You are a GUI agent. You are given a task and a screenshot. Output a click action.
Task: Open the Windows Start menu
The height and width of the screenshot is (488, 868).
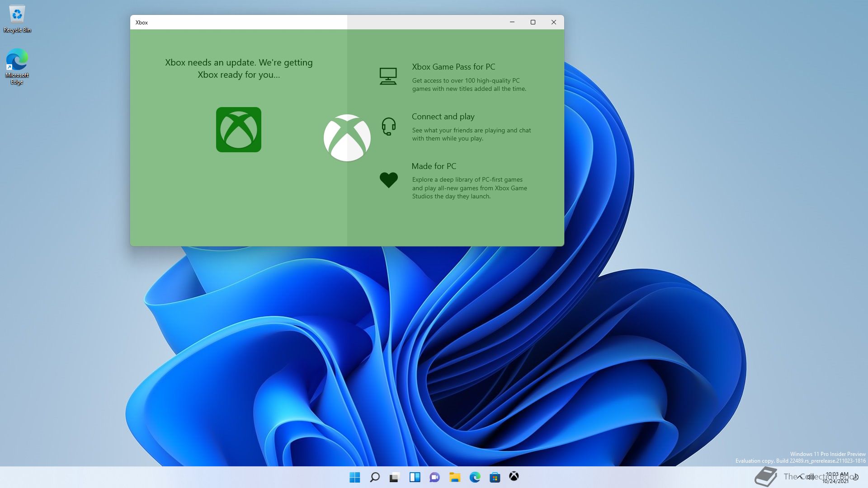[355, 477]
